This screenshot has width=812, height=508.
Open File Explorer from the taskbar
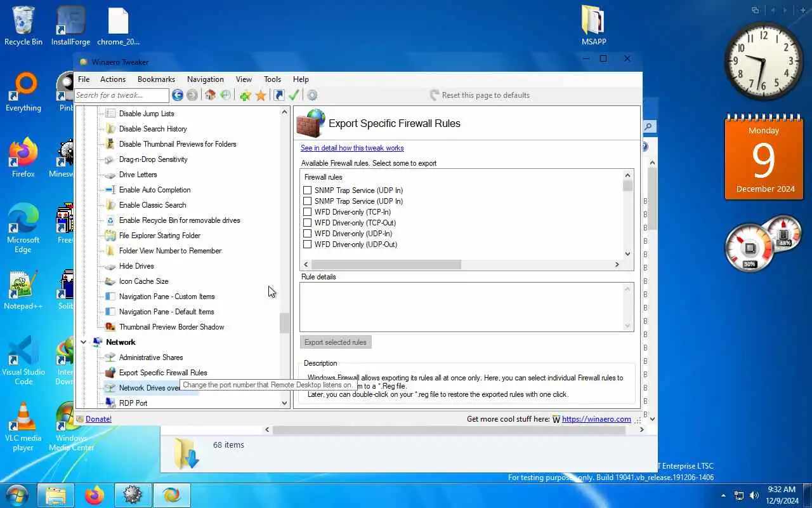point(56,495)
